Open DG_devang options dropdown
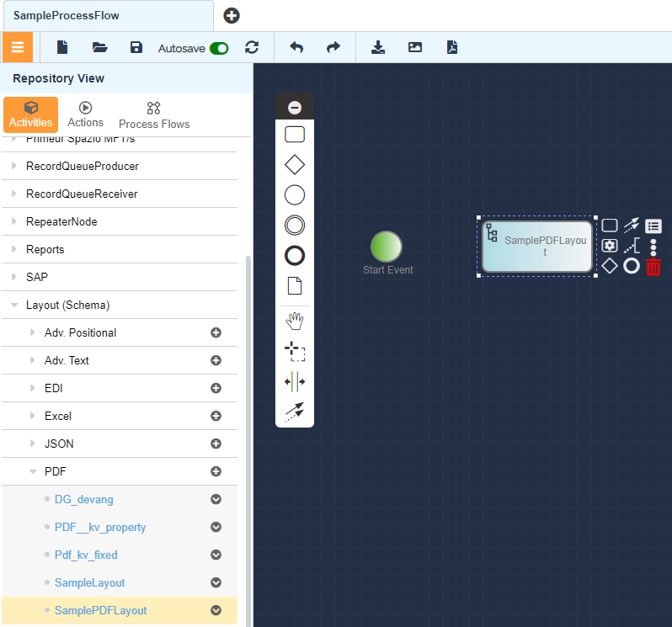672x627 pixels. point(216,499)
